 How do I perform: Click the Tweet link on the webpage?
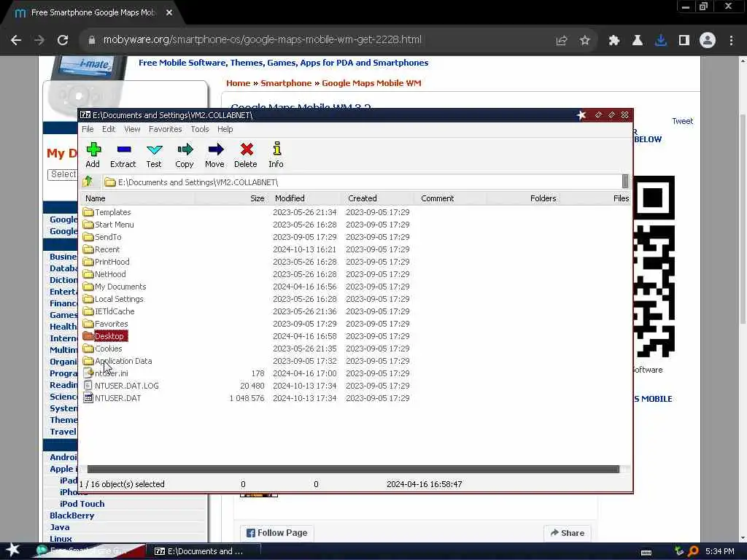click(x=682, y=121)
